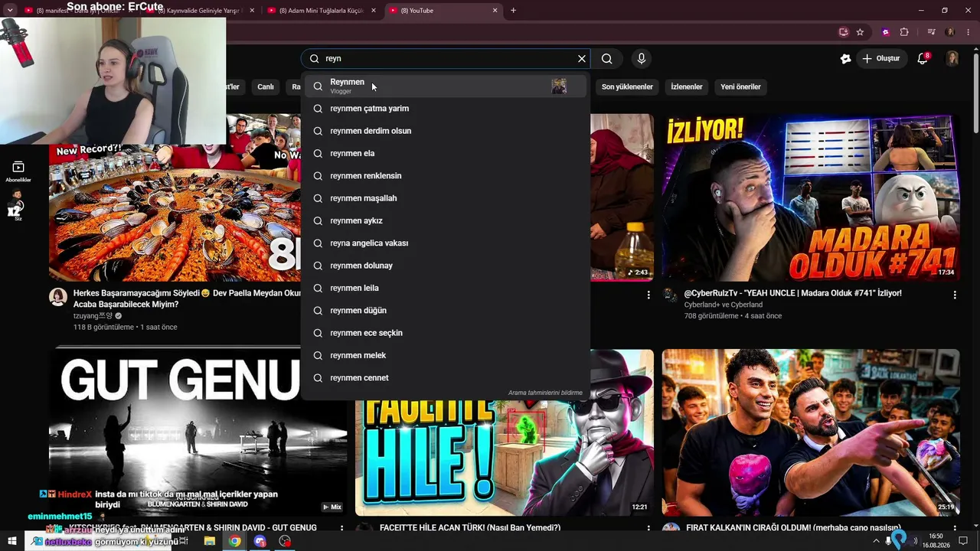Open the 'MADARA OLDUK #741' video thumbnail
The image size is (980, 551).
pos(811,197)
